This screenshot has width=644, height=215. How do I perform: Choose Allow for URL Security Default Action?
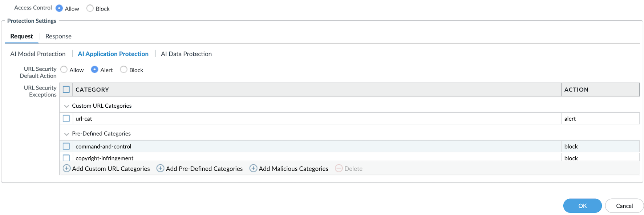[64, 70]
